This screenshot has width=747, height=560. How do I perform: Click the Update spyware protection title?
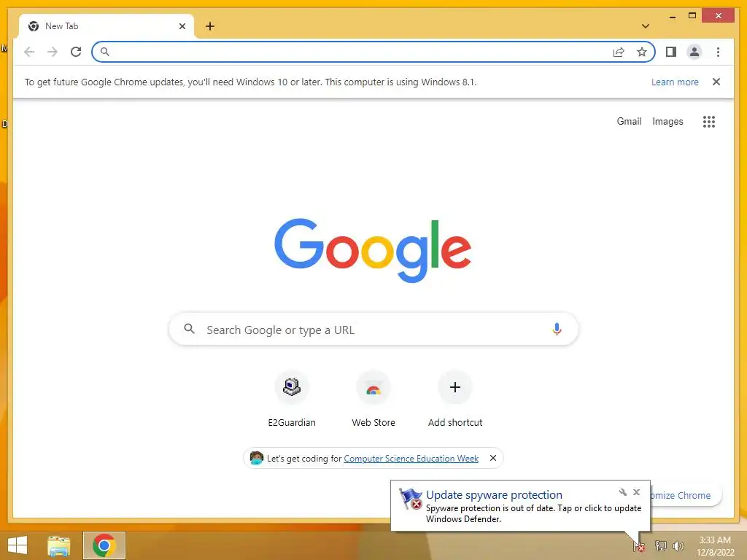click(x=494, y=495)
